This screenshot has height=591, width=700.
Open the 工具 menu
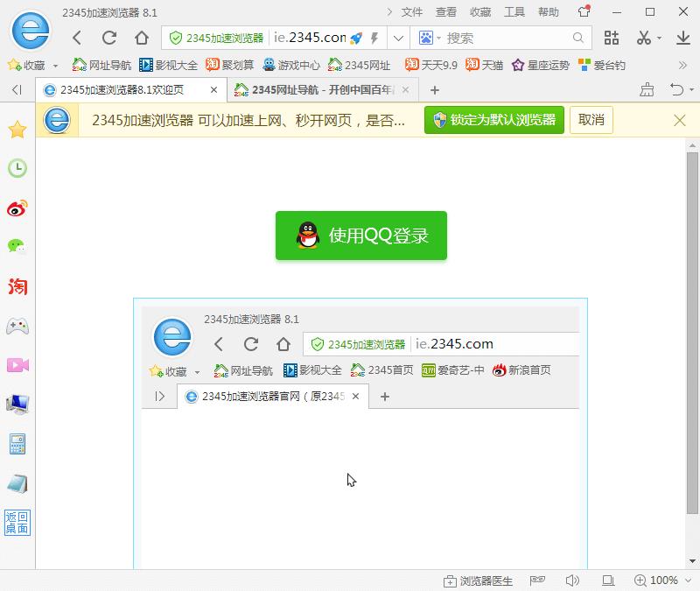click(x=514, y=12)
